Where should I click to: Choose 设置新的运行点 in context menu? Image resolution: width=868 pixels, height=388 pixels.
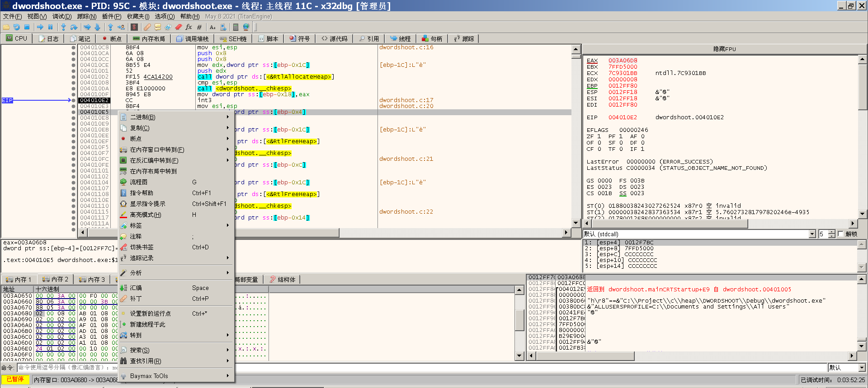click(176, 313)
